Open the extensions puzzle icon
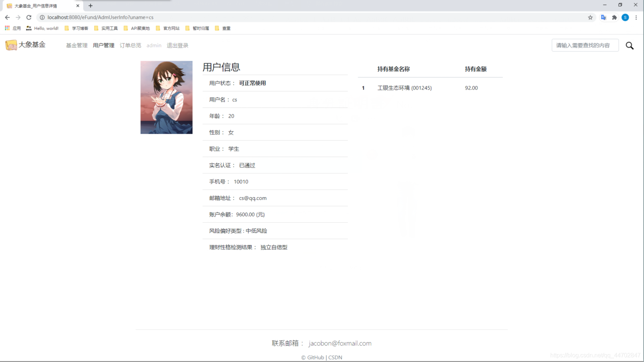Image resolution: width=644 pixels, height=362 pixels. (x=614, y=17)
